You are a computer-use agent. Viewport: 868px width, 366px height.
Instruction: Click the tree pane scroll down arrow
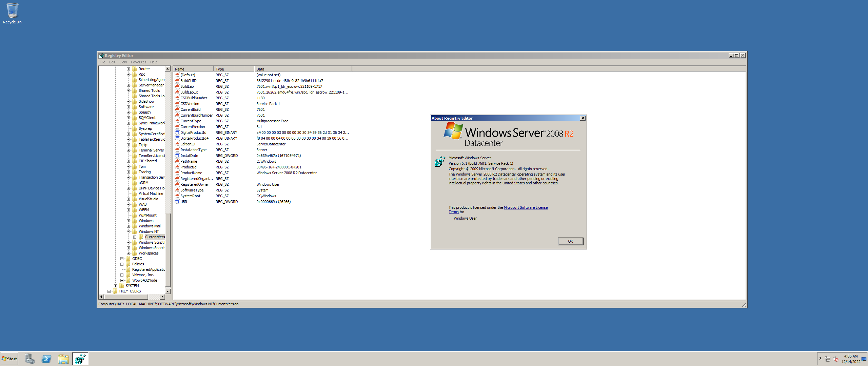point(167,291)
